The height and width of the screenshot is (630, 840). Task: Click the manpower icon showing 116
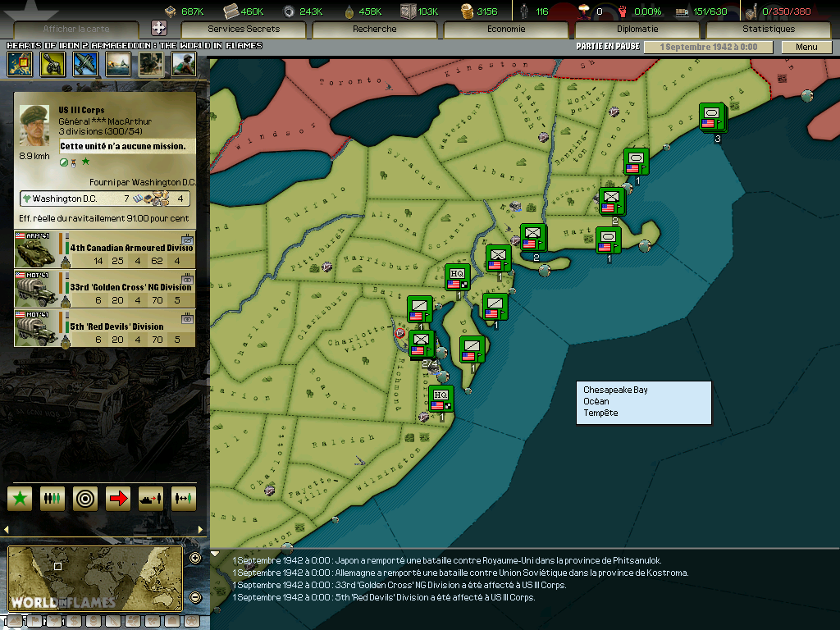point(524,11)
